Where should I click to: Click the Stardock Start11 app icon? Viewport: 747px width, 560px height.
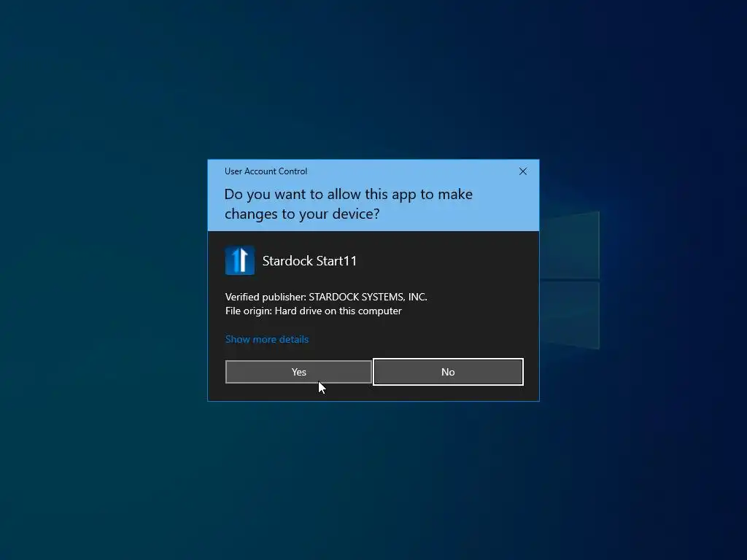click(x=239, y=260)
